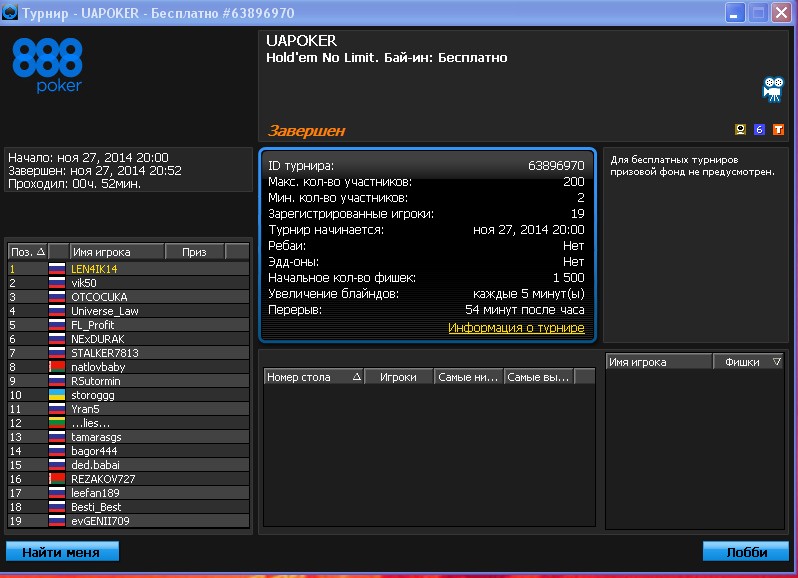Click the Самые вы… column header
This screenshot has width=798, height=578.
tap(538, 377)
